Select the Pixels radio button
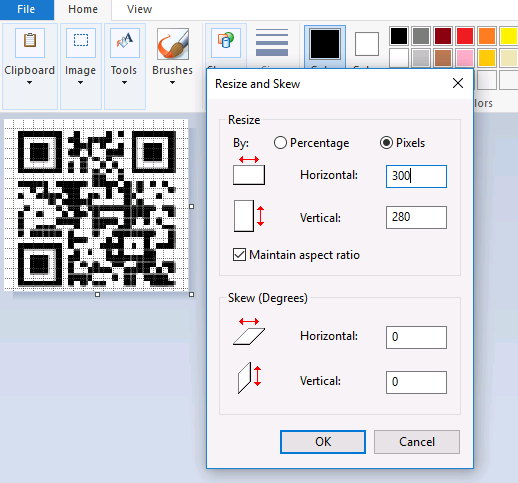The image size is (518, 483). point(386,143)
